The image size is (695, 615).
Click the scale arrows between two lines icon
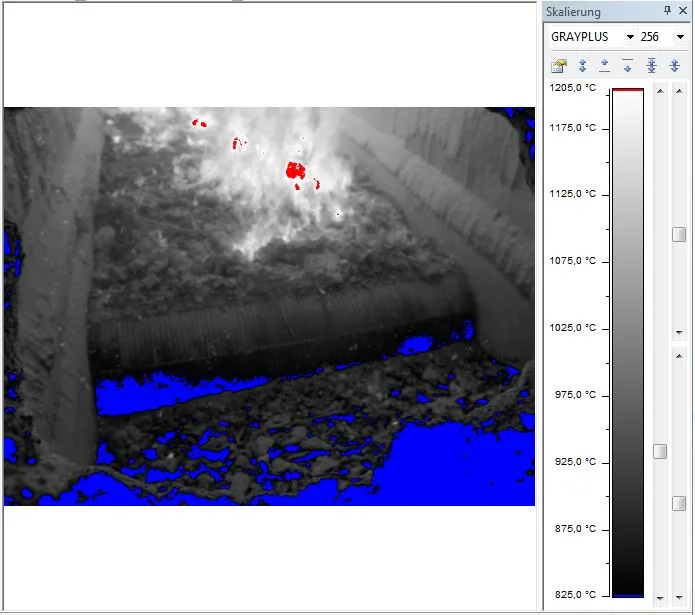pos(651,66)
